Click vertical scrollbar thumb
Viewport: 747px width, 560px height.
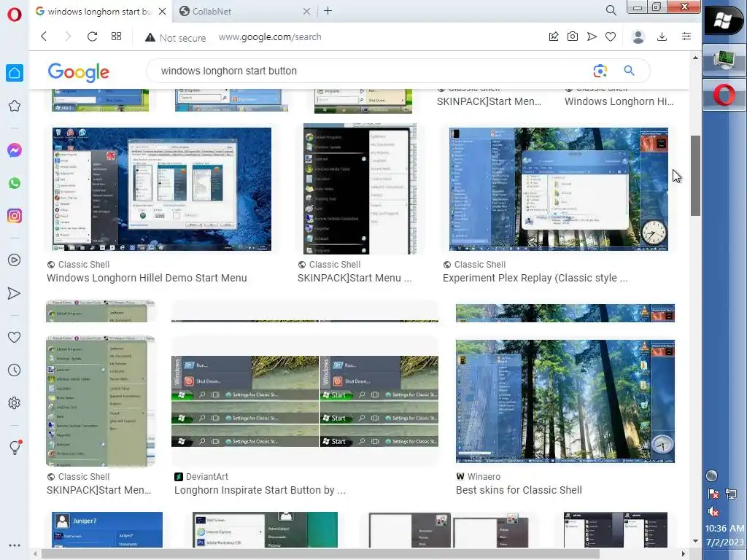[695, 176]
